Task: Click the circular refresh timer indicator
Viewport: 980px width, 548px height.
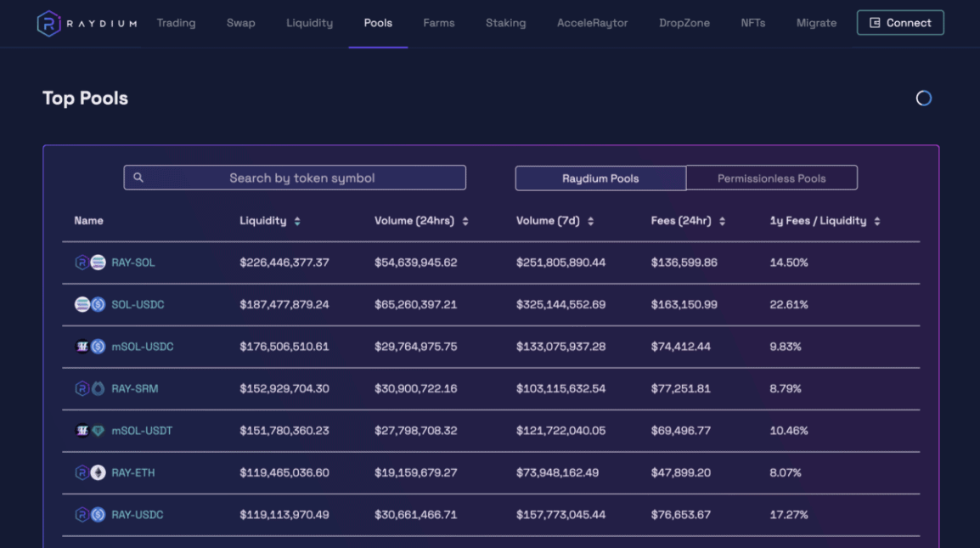Action: [923, 98]
